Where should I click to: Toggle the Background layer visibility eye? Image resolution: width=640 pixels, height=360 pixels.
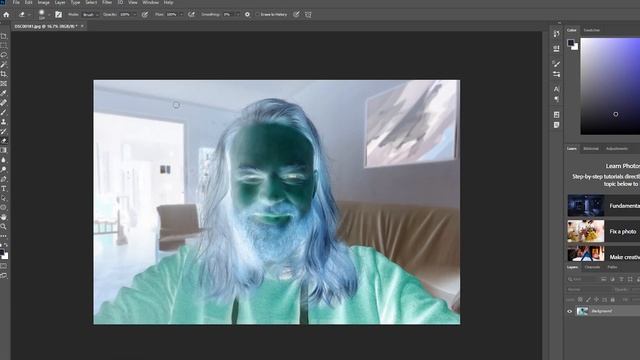(570, 311)
